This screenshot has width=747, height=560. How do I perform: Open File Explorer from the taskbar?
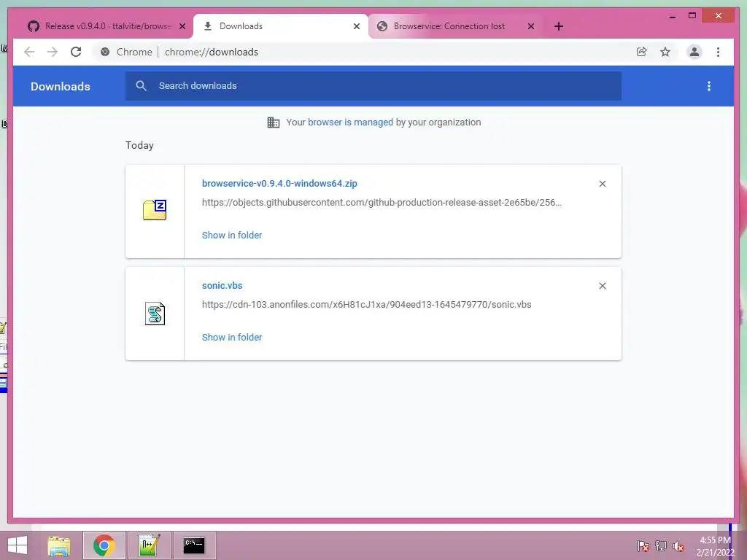[x=59, y=545]
